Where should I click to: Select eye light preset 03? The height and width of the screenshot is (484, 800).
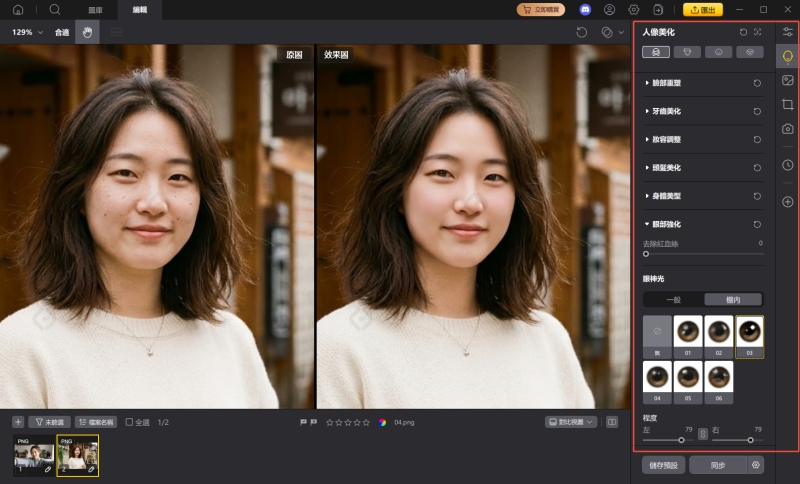click(x=749, y=337)
